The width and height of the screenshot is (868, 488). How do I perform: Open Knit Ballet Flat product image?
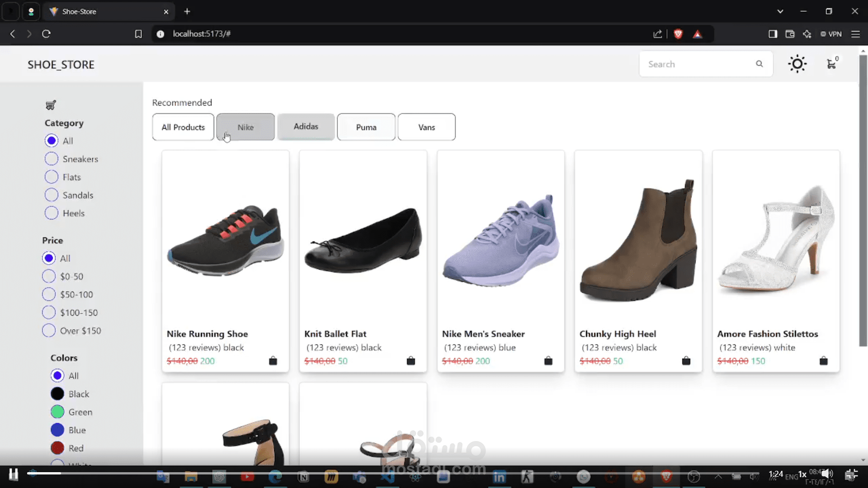coord(363,241)
